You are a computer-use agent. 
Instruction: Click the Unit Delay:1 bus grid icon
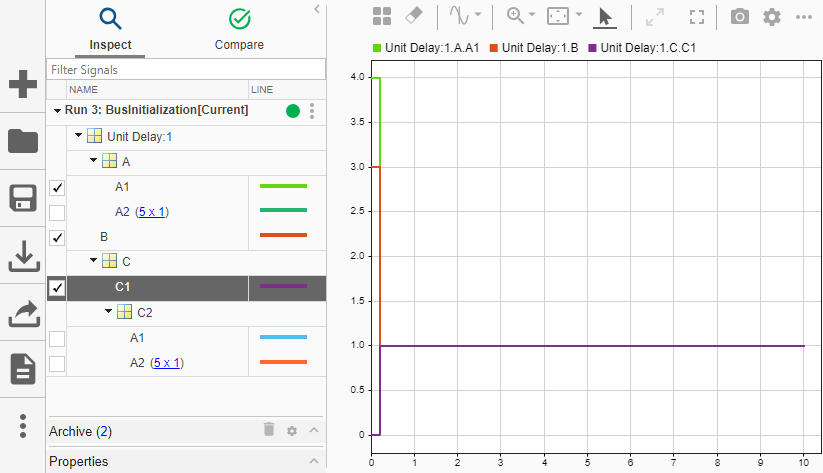coord(94,136)
